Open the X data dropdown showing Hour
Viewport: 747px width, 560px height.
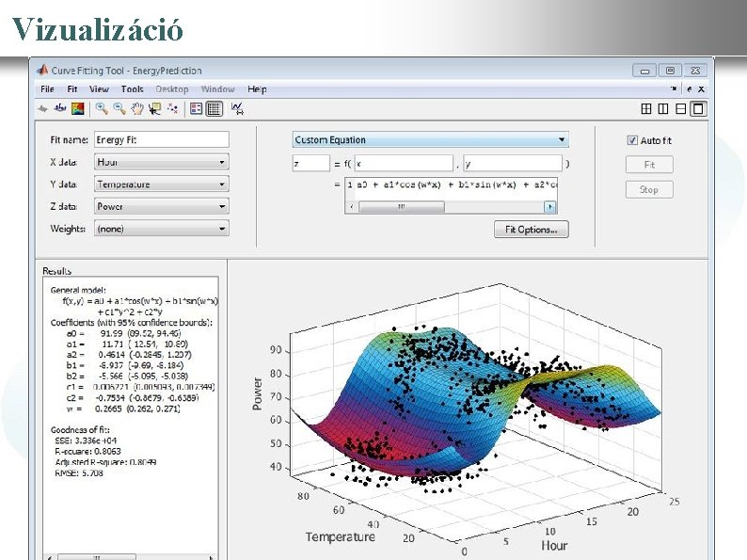(162, 162)
